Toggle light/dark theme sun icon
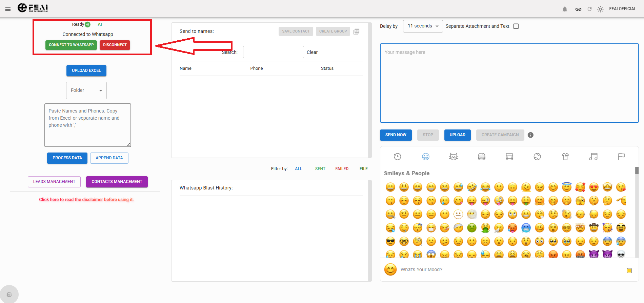 click(600, 9)
